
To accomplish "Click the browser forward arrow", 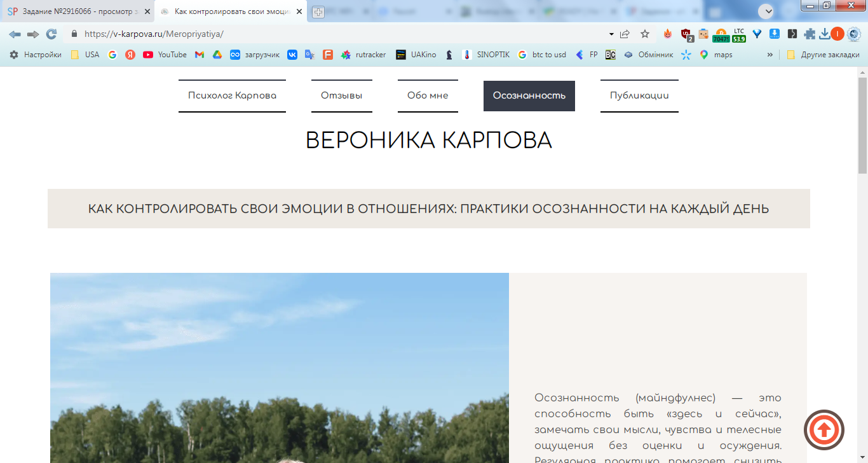I will (x=33, y=34).
